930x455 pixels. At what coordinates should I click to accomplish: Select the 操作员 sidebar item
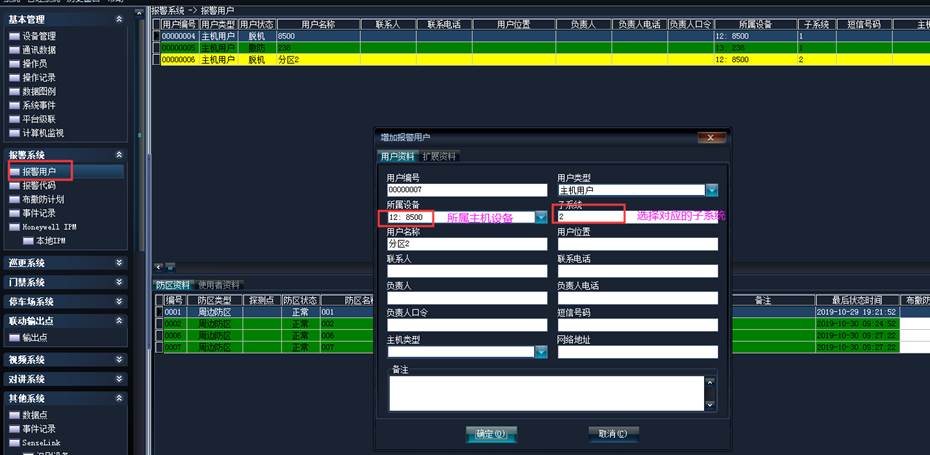pos(35,63)
